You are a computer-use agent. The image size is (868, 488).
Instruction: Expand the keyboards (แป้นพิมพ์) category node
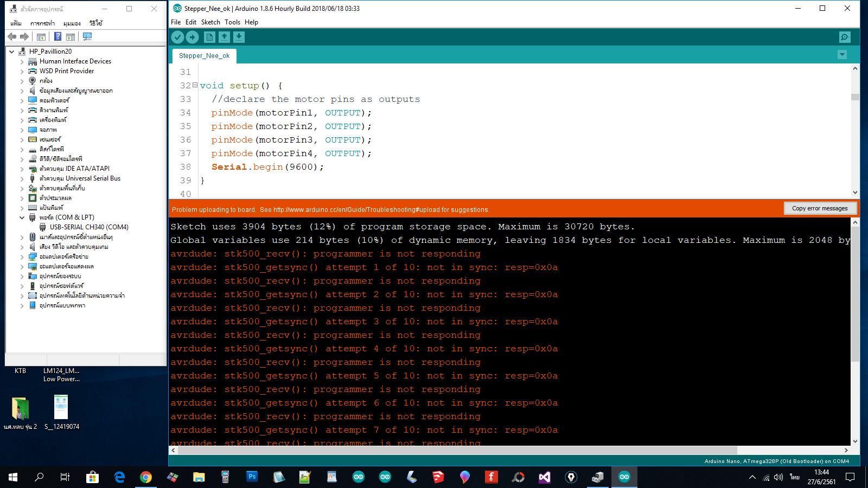[22, 208]
